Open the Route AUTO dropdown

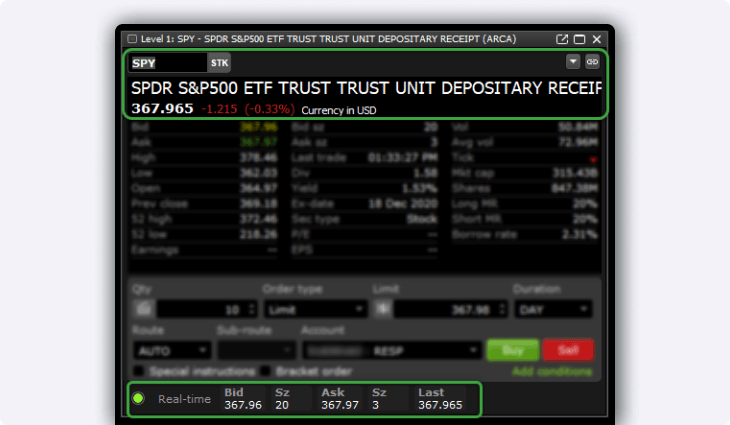(172, 351)
